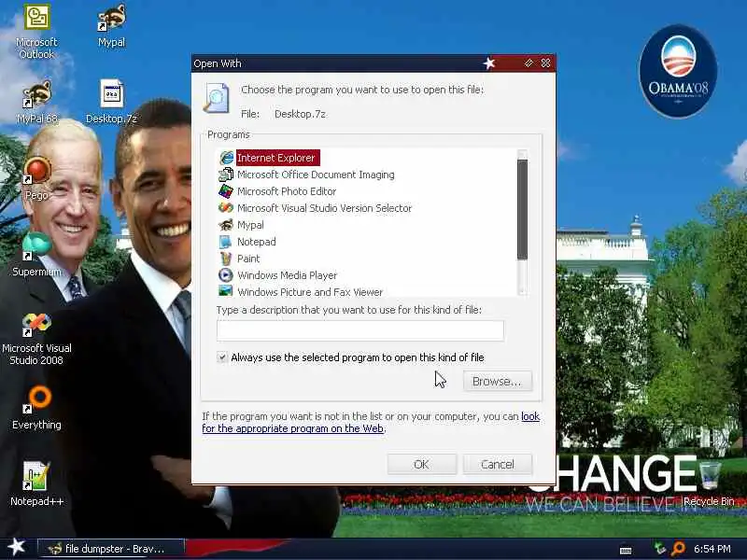The image size is (747, 560).
Task: Click the Internet Explorer program icon
Action: (226, 158)
